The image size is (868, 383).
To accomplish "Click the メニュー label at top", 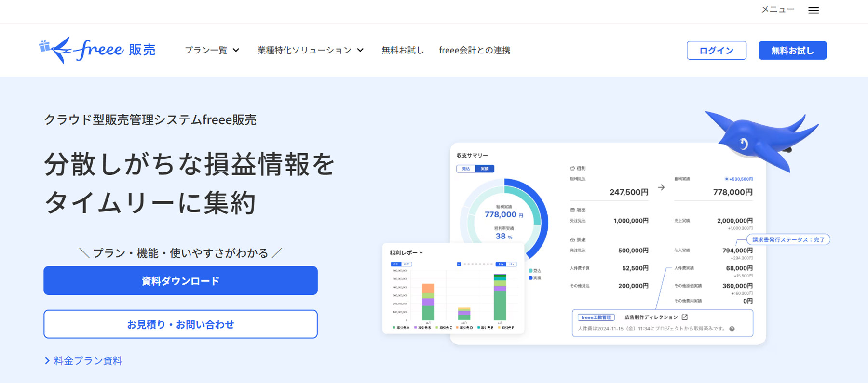I will point(777,10).
